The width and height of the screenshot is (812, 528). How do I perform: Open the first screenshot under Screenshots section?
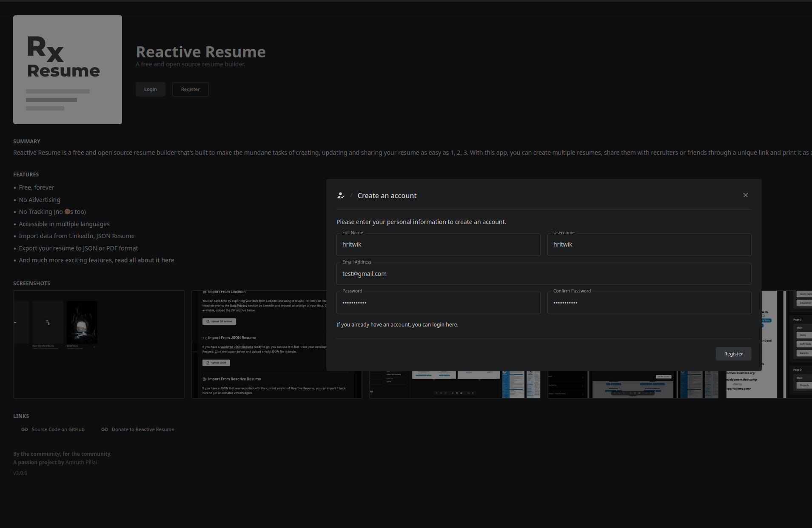pyautogui.click(x=98, y=344)
